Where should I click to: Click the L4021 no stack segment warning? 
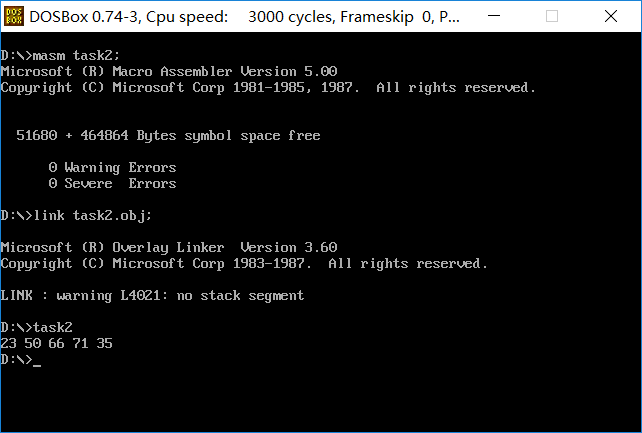point(152,295)
